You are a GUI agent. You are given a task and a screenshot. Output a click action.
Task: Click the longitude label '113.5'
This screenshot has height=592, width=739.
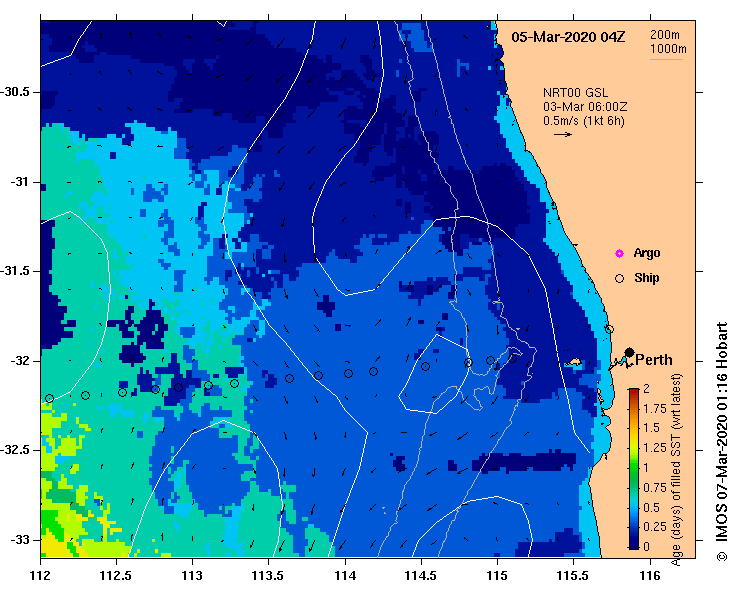[x=269, y=576]
